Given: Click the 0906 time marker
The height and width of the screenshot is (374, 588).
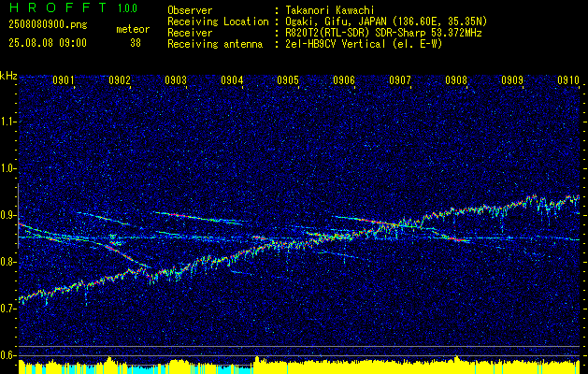Looking at the screenshot, I should (x=344, y=80).
